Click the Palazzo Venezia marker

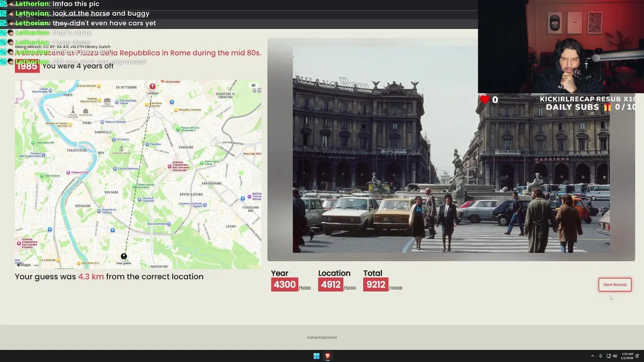[x=102, y=122]
